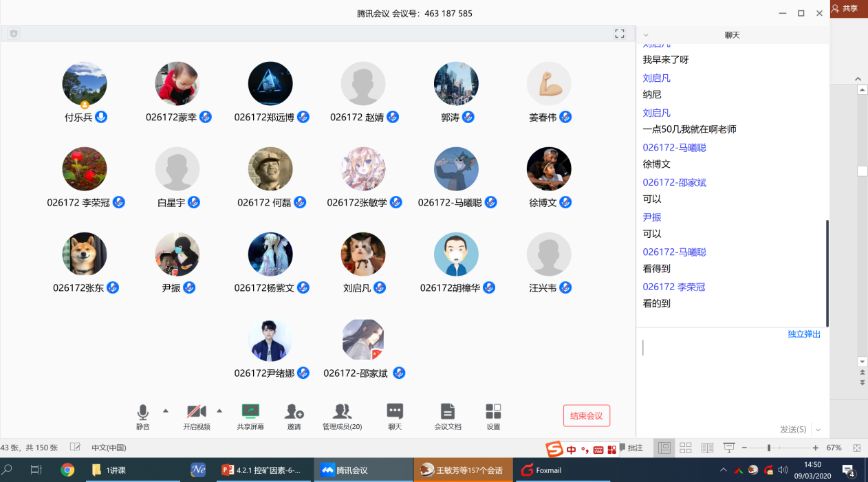Open the 设置 settings icon
This screenshot has width=868, height=482.
(493, 413)
